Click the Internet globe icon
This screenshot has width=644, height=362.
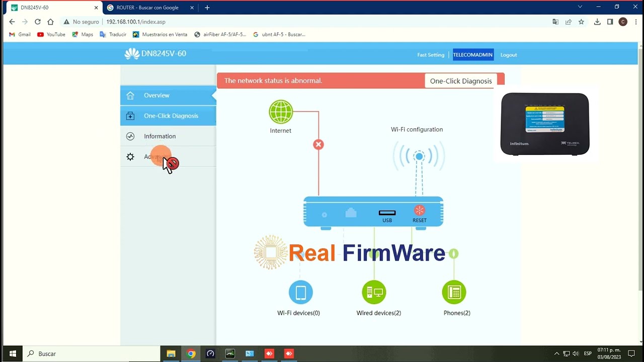click(281, 112)
